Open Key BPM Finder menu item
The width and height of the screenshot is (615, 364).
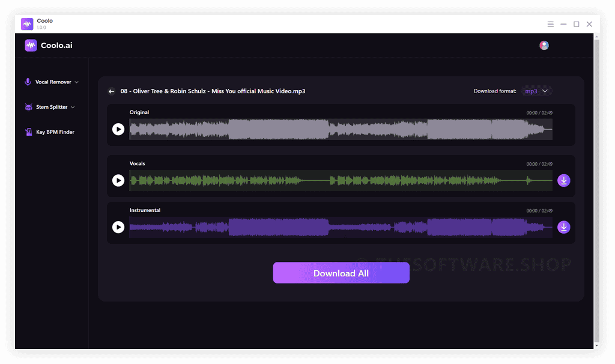(x=49, y=132)
